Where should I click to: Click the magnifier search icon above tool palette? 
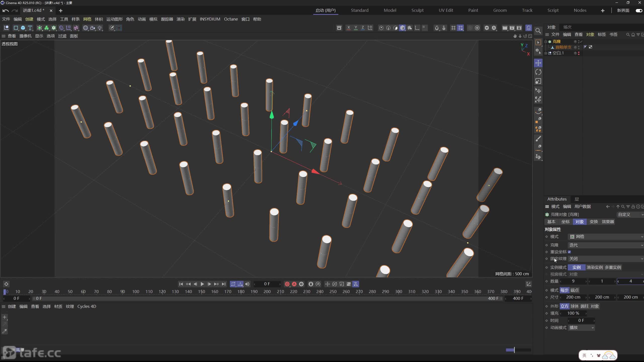[x=538, y=31]
